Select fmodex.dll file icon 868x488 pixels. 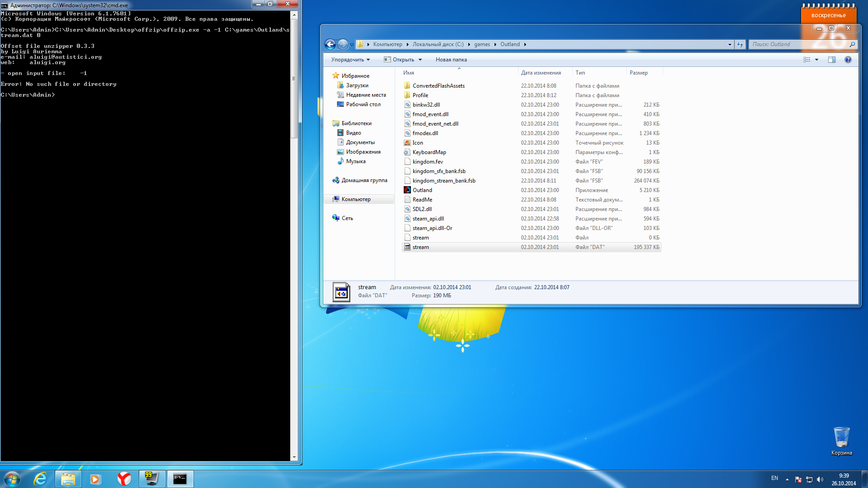pos(407,133)
